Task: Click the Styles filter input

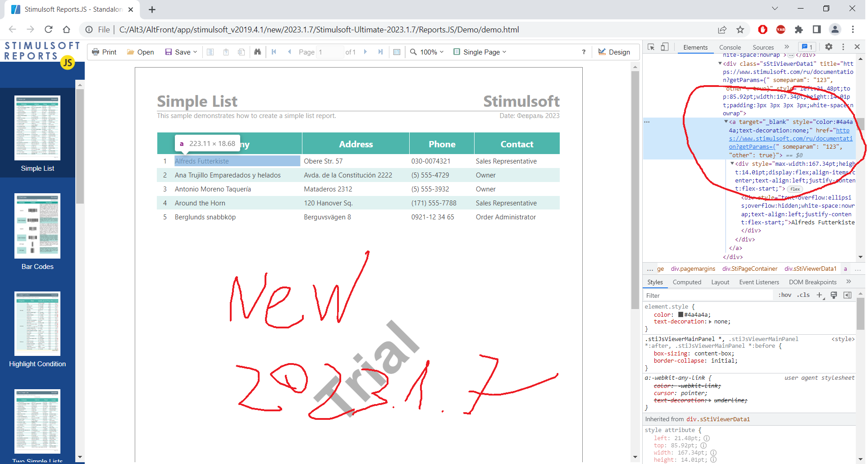Action: tap(708, 296)
